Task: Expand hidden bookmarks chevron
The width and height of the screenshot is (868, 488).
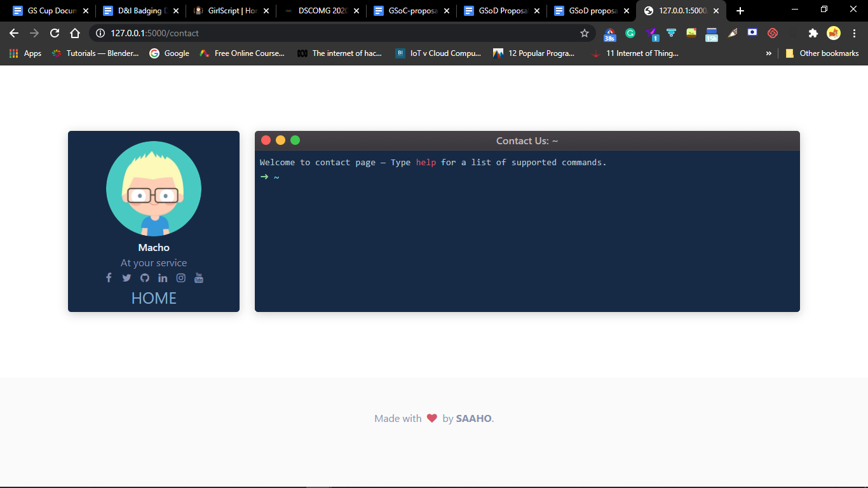Action: [769, 53]
